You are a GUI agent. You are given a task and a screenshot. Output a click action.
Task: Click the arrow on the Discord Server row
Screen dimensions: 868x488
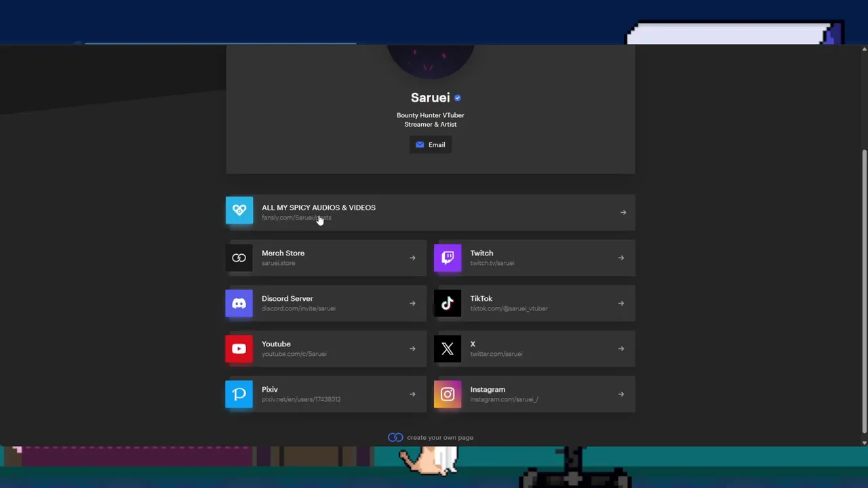tap(412, 303)
